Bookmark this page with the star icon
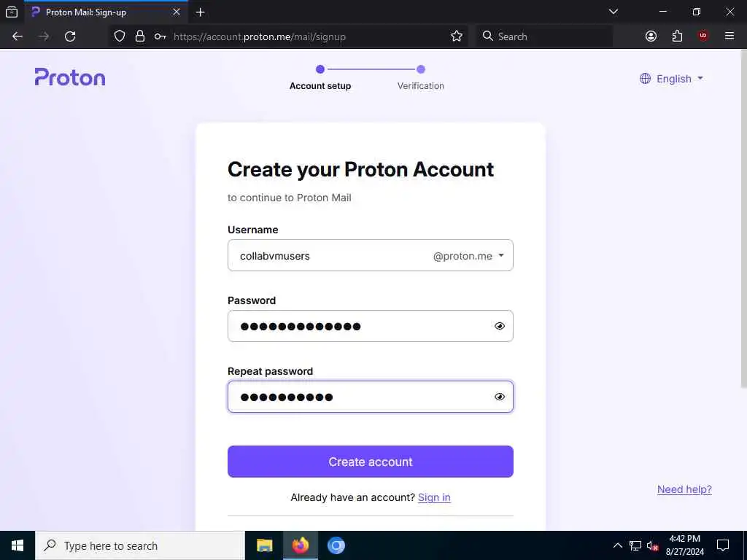Screen dimensions: 747x560 tap(457, 36)
